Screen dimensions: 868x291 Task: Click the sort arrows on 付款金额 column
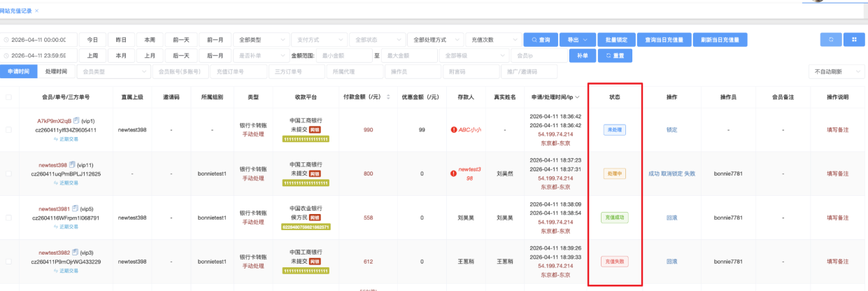(x=388, y=97)
